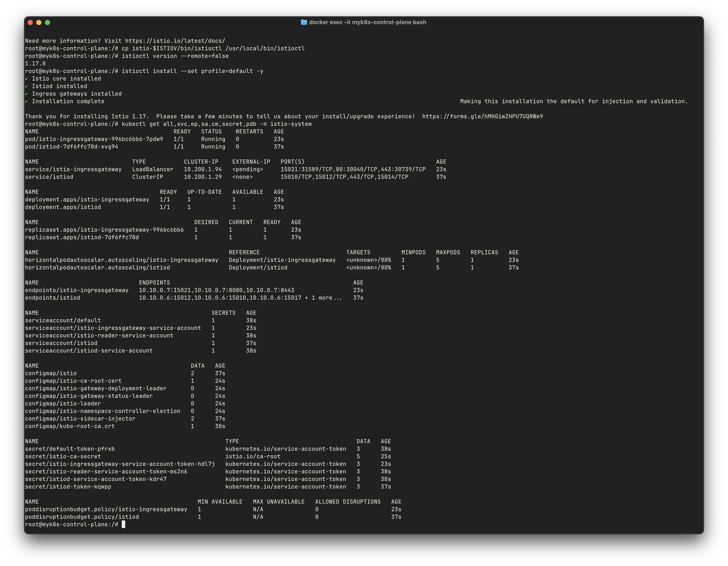
Task: Click replicaset.apps/istiod-7df6ffc78d name
Action: pyautogui.click(x=82, y=237)
